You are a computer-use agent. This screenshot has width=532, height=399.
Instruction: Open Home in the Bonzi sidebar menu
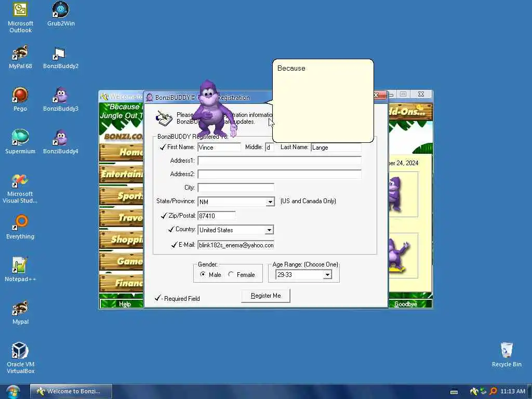click(x=121, y=152)
